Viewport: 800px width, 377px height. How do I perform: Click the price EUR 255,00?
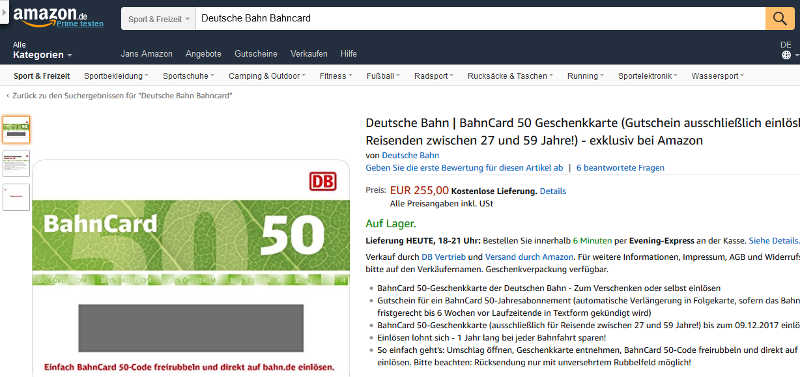pos(419,190)
